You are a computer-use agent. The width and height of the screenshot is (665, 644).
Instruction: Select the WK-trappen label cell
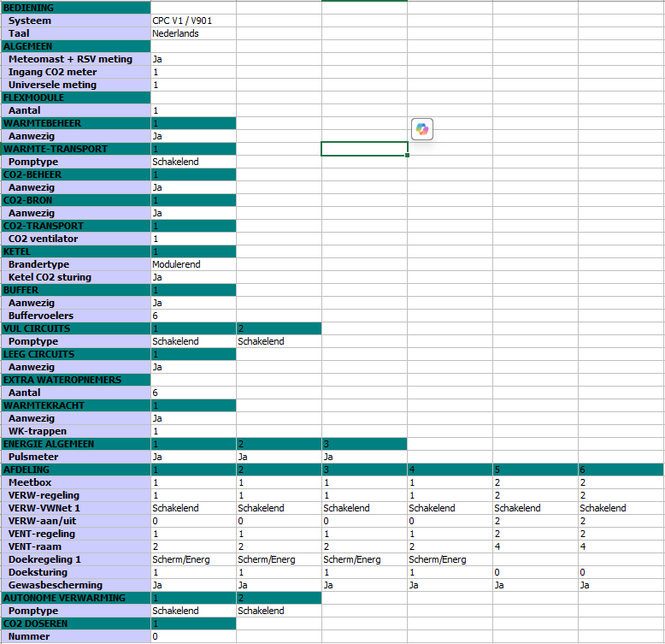pyautogui.click(x=75, y=431)
